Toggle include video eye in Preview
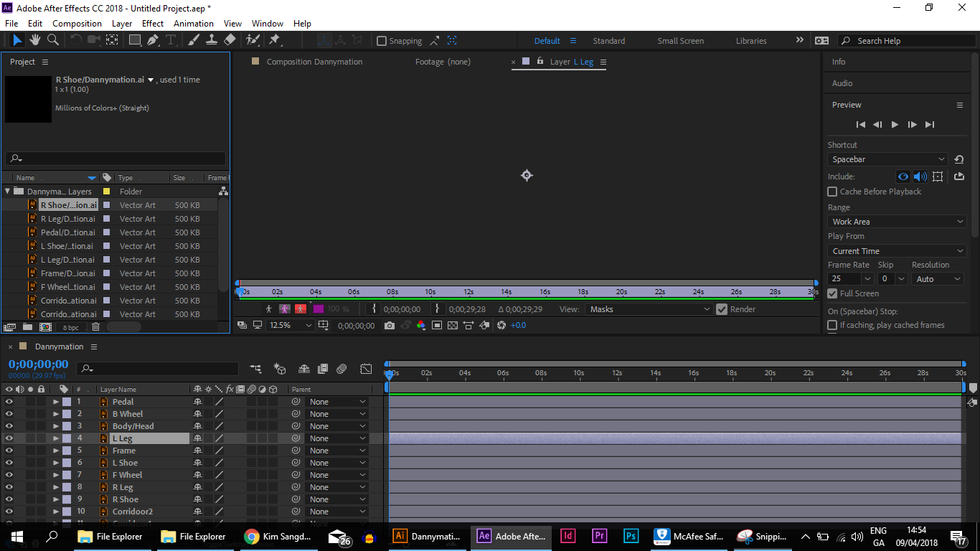980x551 pixels. click(x=903, y=176)
